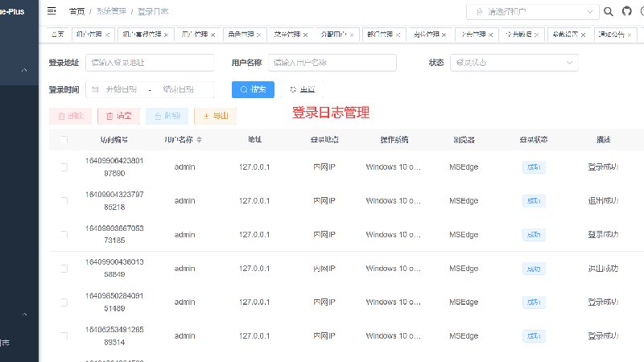
Task: Click the 重置 reset button
Action: coord(303,89)
